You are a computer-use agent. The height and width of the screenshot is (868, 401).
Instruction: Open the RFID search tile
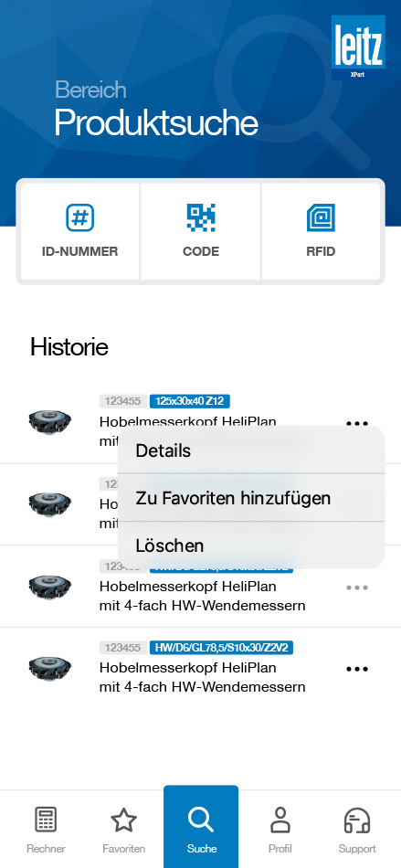321,231
